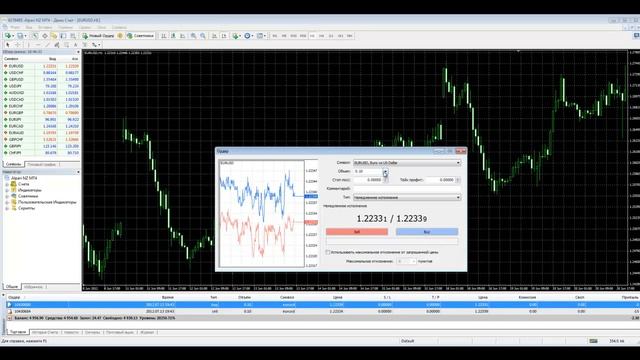This screenshot has height=360, width=640.
Task: Toggle the Data Window toolbar icon
Action: (45, 36)
